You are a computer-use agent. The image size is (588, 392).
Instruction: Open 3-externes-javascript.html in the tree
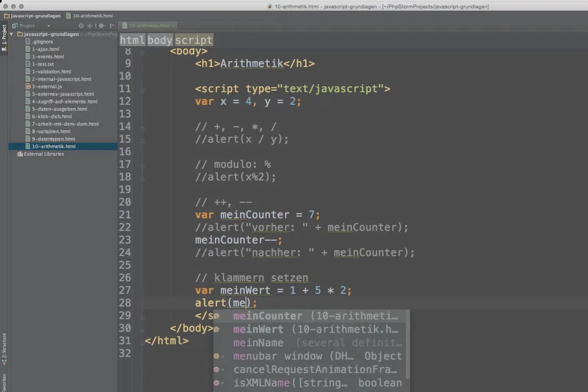click(x=63, y=94)
